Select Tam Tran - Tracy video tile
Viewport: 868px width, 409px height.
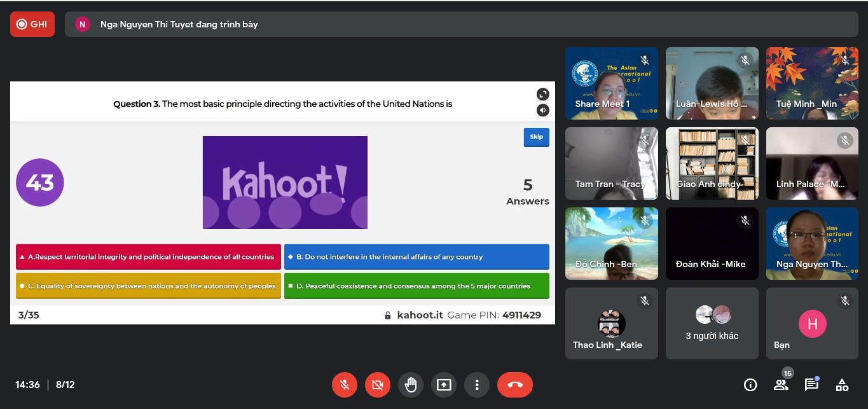(x=612, y=163)
